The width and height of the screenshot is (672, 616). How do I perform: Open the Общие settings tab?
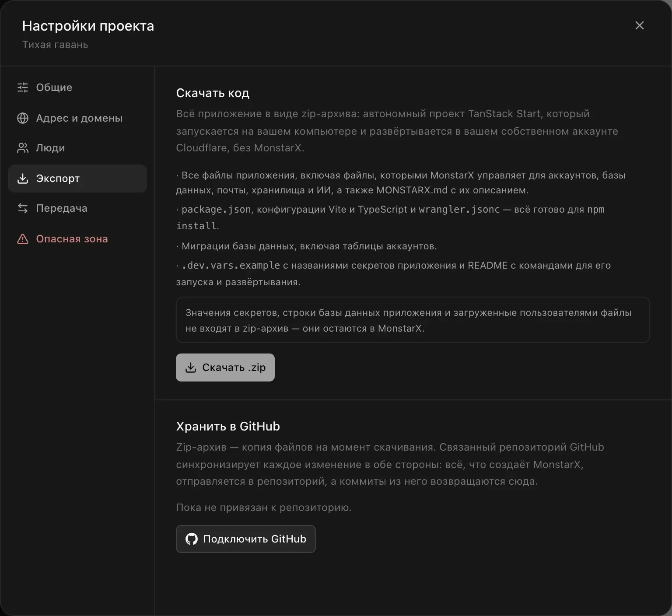[54, 87]
